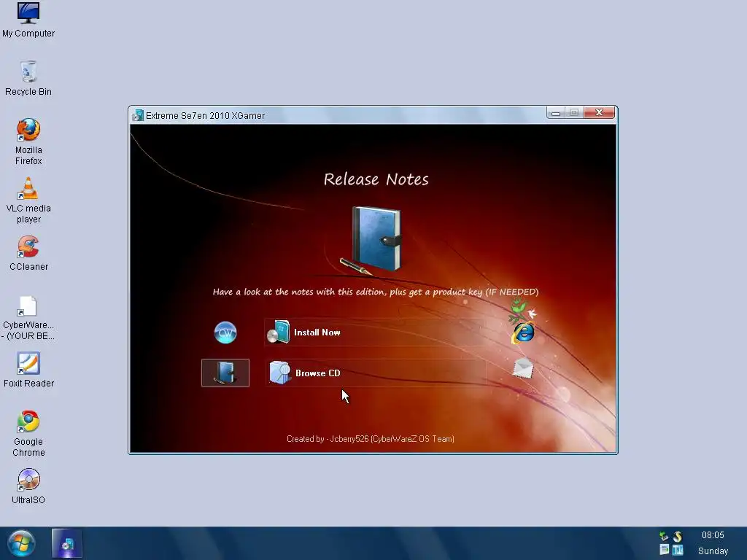Click the green safely remove hardware tray icon

coord(664,537)
